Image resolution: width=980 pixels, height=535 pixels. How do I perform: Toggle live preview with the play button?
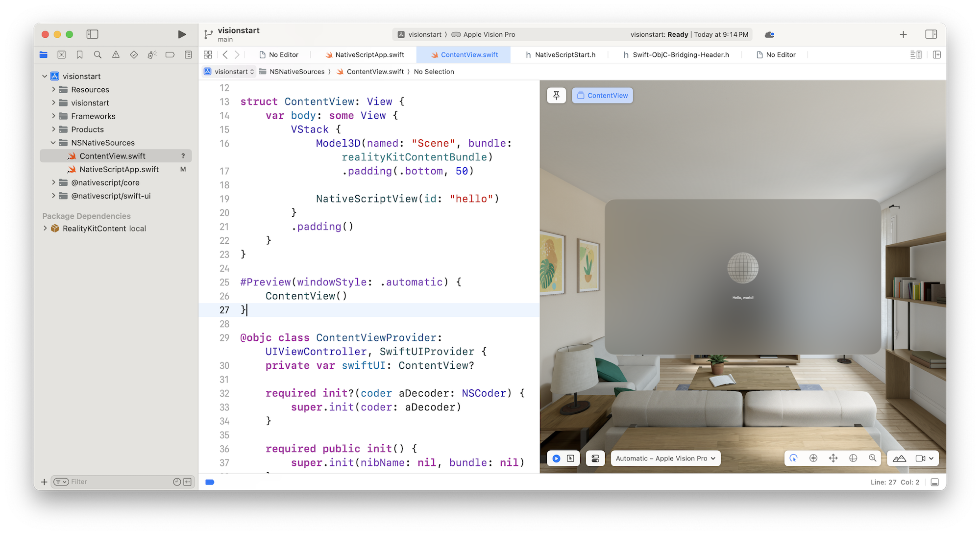[556, 458]
